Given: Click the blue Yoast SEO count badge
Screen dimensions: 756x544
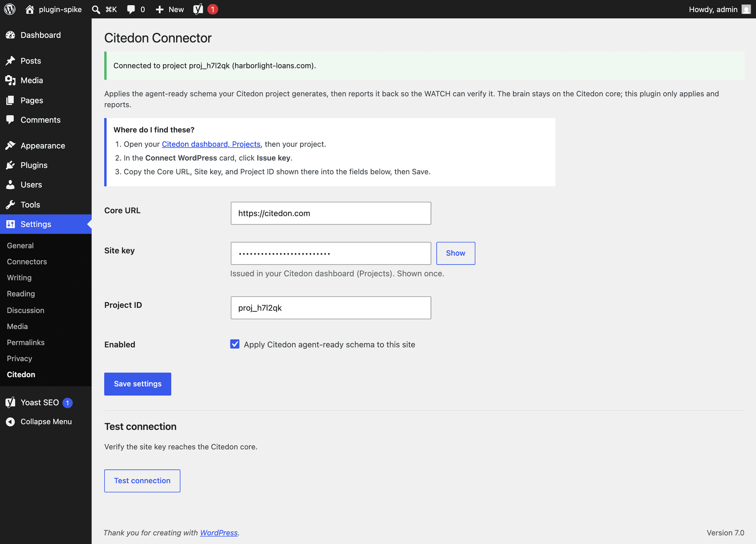Looking at the screenshot, I should pos(67,403).
